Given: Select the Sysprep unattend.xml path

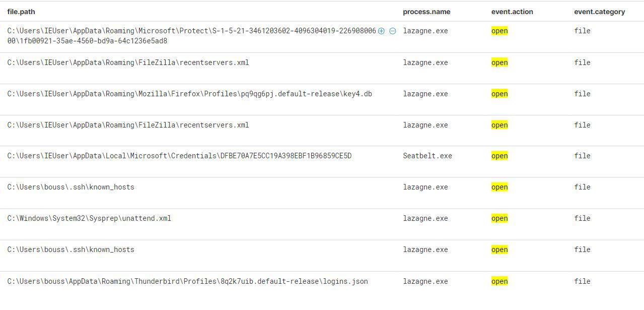Looking at the screenshot, I should coord(89,218).
